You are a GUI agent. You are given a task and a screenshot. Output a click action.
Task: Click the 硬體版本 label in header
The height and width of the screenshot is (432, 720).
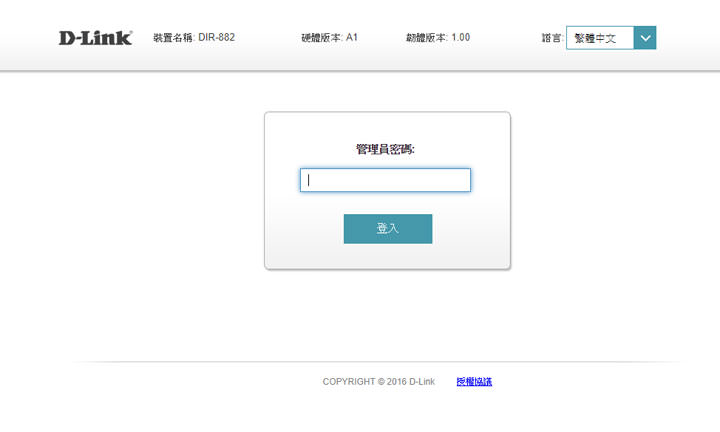click(321, 37)
